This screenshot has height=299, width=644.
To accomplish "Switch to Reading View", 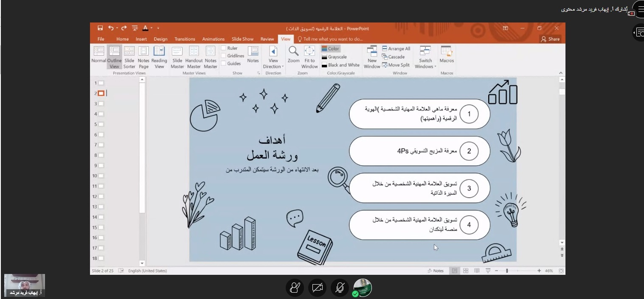I will 159,57.
